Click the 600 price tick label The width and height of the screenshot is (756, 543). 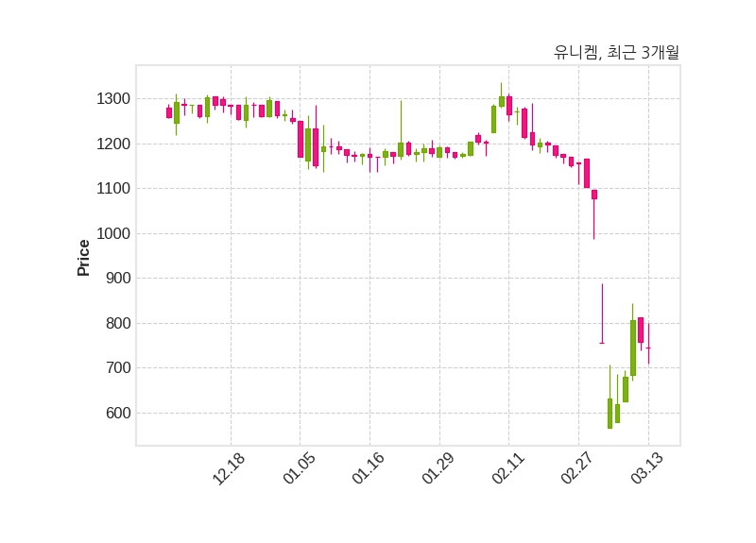(x=115, y=414)
